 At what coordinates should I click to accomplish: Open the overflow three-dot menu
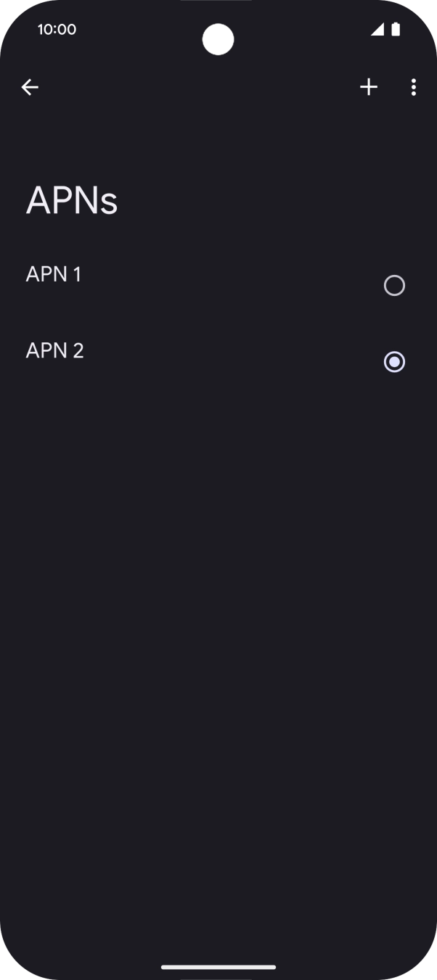[413, 87]
